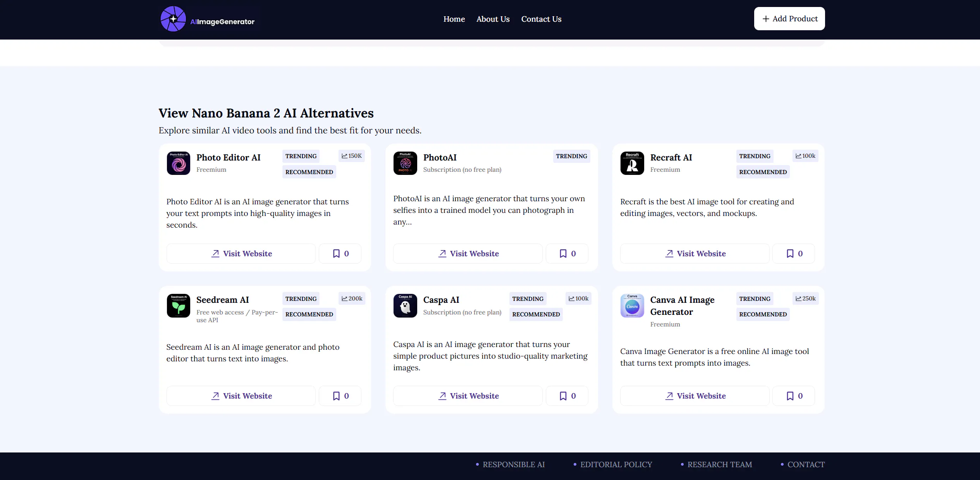This screenshot has height=480, width=980.
Task: Visit Website for Canva AI Image Generator
Action: click(x=695, y=396)
